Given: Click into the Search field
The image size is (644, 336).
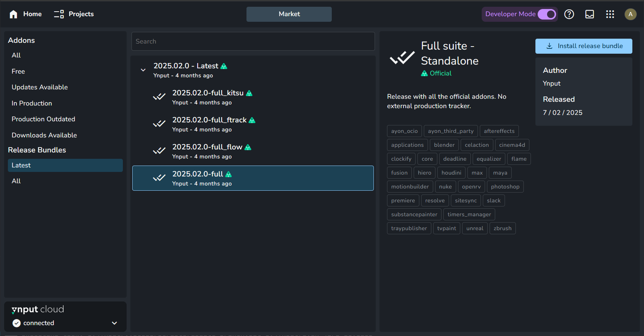Looking at the screenshot, I should click(253, 41).
